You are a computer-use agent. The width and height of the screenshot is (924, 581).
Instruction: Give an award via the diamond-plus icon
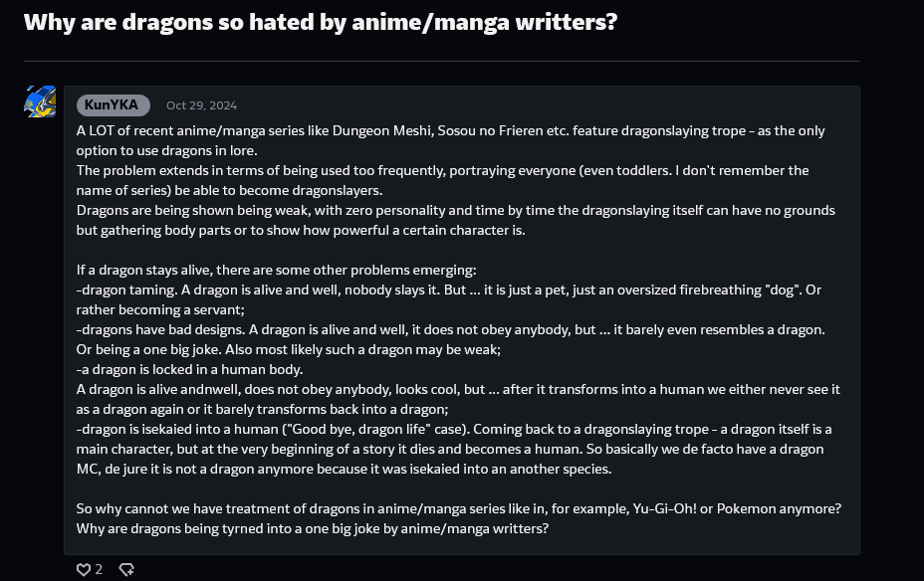(x=126, y=569)
